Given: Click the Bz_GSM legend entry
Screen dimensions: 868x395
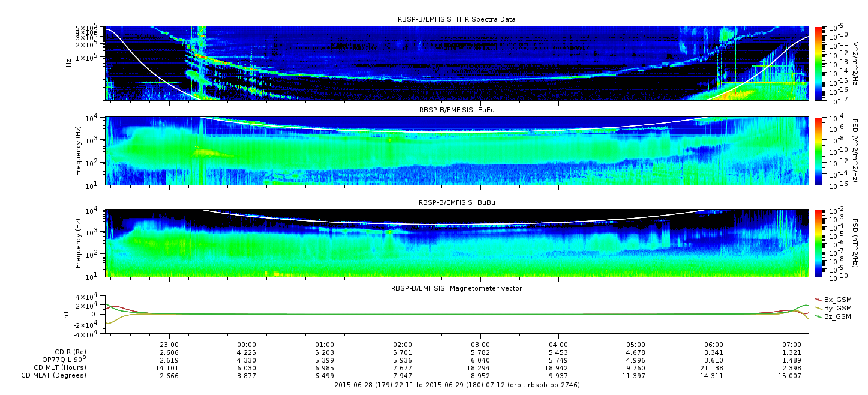Looking at the screenshot, I should pos(837,316).
